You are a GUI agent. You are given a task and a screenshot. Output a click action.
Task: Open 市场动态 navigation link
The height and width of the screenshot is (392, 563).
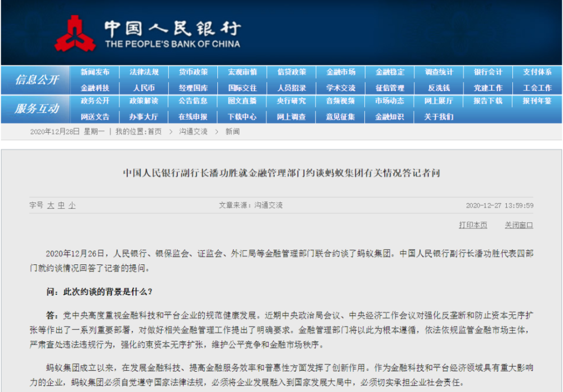390,101
